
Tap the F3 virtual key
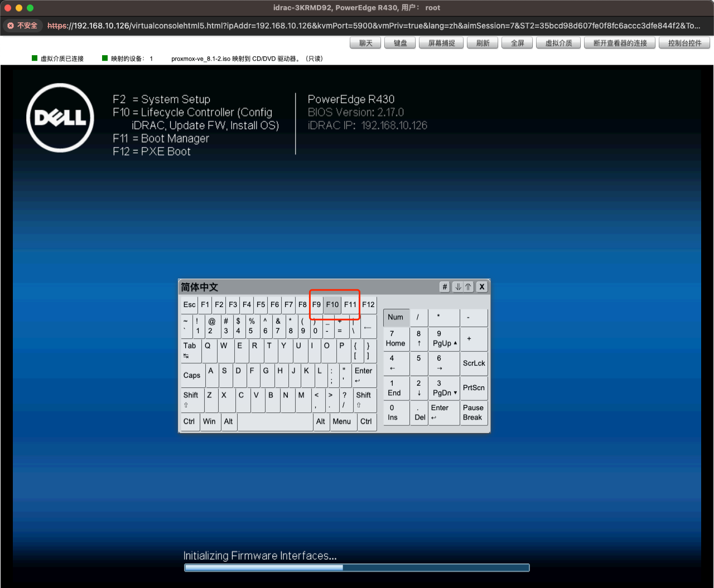pyautogui.click(x=233, y=304)
